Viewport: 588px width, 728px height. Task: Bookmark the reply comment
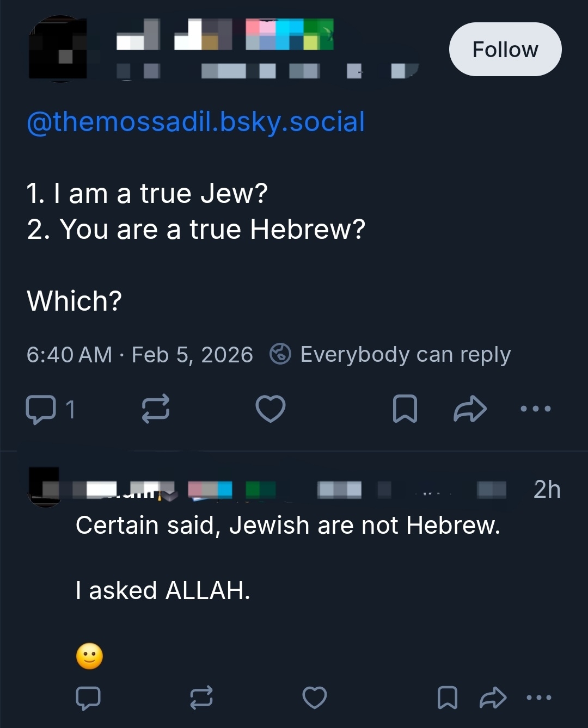coord(448,698)
